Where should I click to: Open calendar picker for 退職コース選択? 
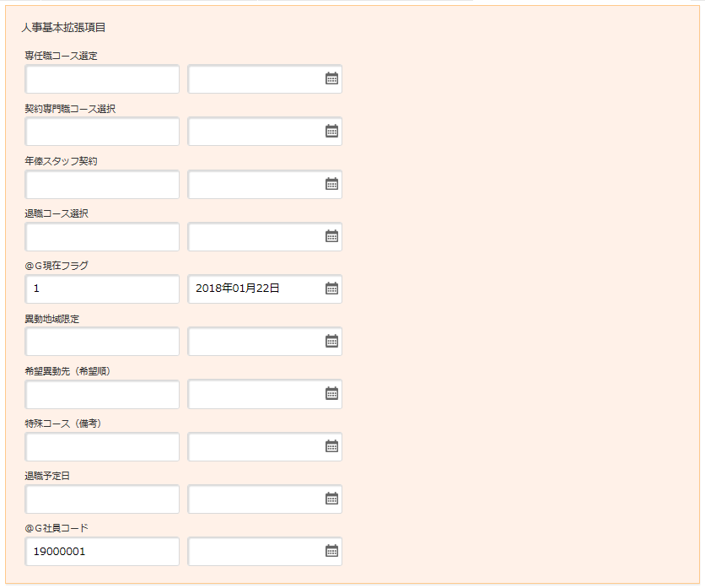tap(331, 236)
